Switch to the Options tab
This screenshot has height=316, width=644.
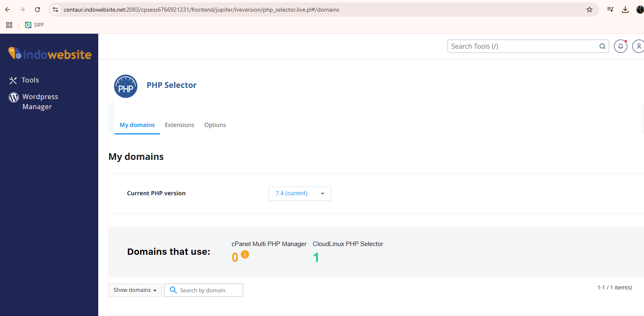215,125
